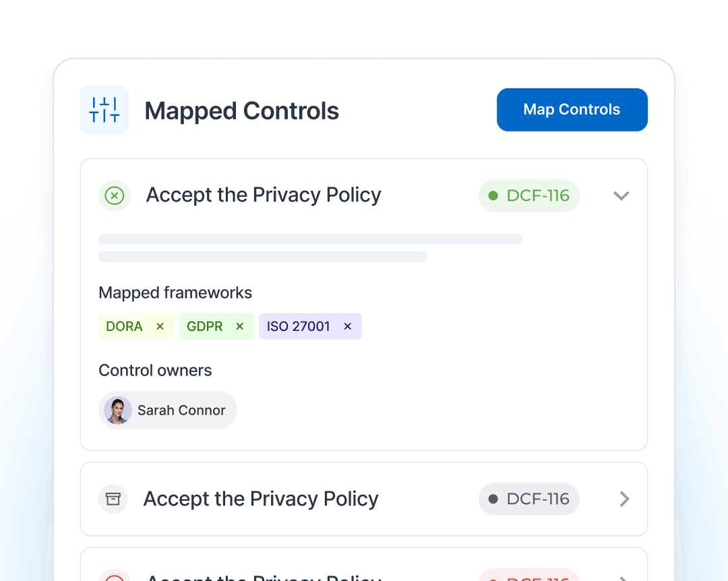
Task: Click Sarah Connor's avatar photo
Action: click(x=118, y=410)
